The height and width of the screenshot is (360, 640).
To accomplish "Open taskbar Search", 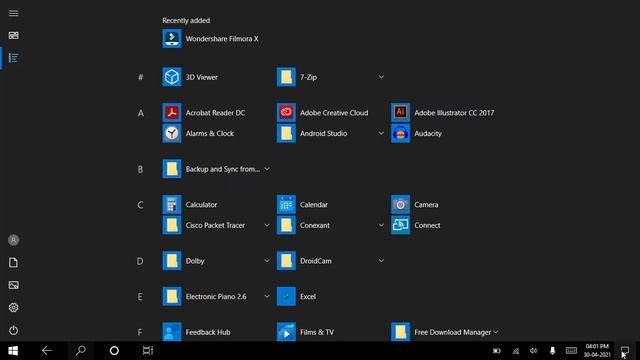I will pyautogui.click(x=81, y=351).
